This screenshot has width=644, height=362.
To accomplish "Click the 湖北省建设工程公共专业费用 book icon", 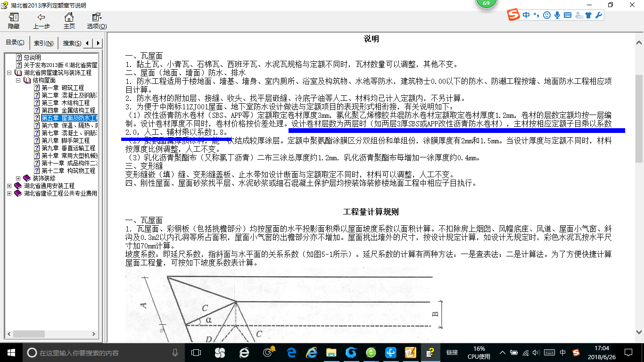I will 18,193.
